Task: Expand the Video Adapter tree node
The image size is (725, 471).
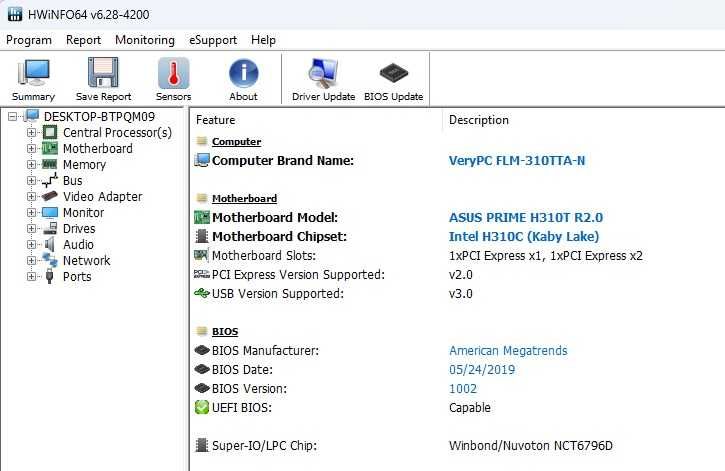Action: [x=31, y=196]
